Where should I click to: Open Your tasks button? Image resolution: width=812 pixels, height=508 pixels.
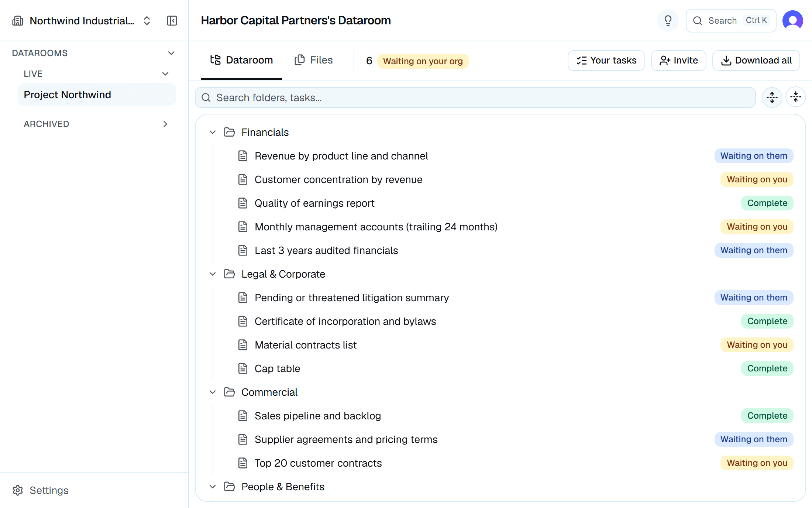coord(606,61)
